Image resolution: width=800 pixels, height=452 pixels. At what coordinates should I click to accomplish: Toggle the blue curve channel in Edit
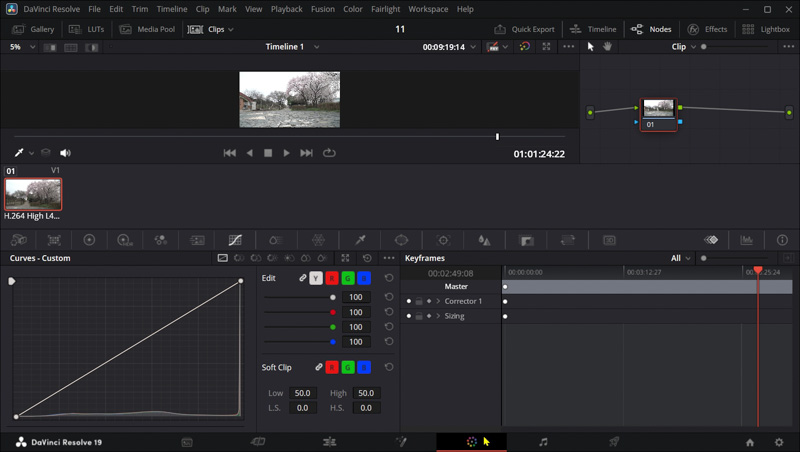(364, 278)
